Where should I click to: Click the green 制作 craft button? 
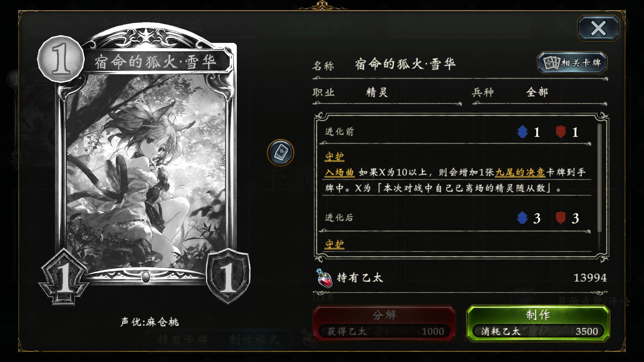pyautogui.click(x=538, y=323)
